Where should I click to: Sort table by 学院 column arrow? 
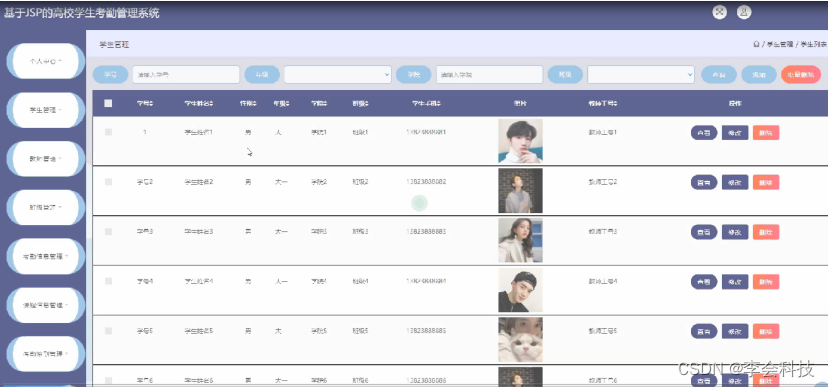tap(325, 103)
